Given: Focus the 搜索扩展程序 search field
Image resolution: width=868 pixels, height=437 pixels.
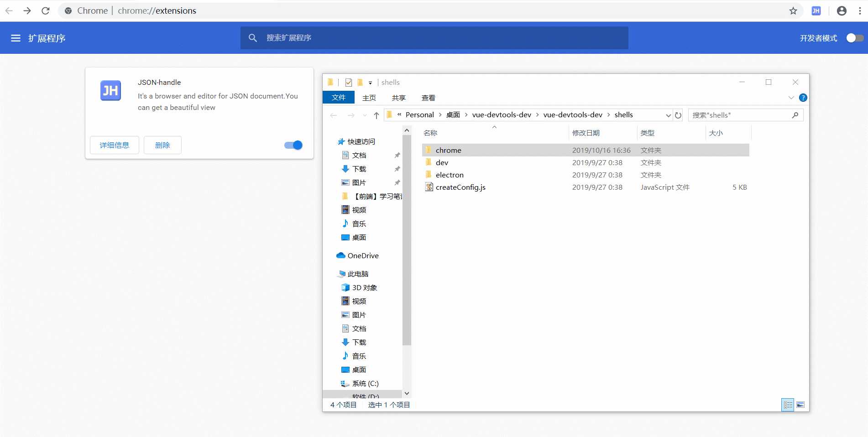Looking at the screenshot, I should 434,38.
